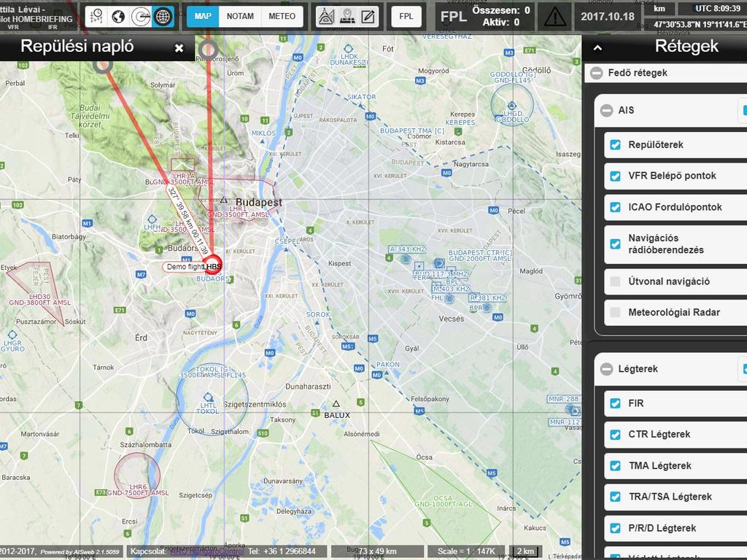Select the LHDK Dunakeszi airfield symbol
The image size is (747, 560).
pos(348,49)
